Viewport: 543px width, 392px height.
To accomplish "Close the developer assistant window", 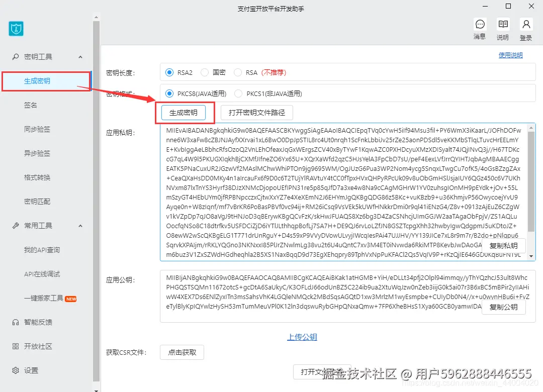I will point(531,6).
